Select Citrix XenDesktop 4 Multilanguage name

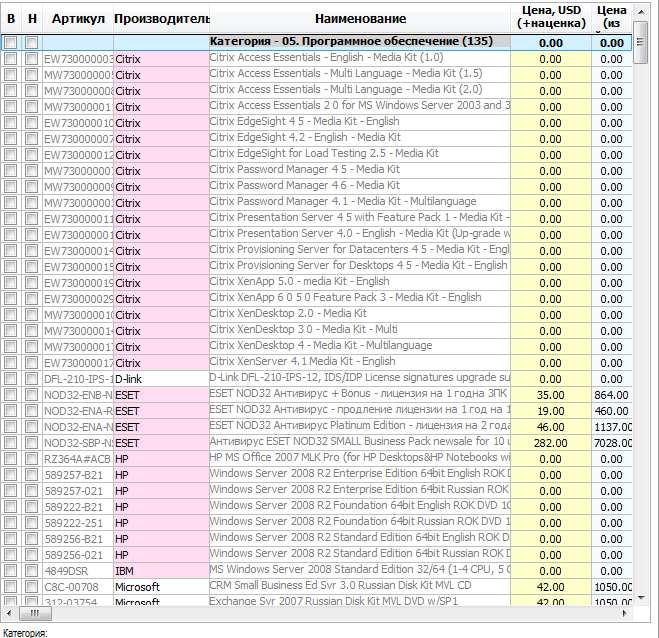(x=321, y=345)
